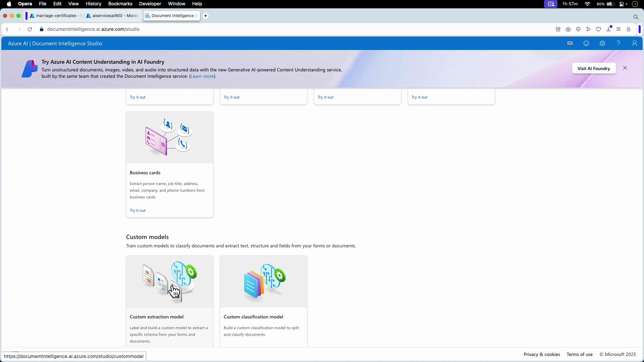The height and width of the screenshot is (362, 644).
Task: Open the browser profile icon
Action: tap(629, 29)
